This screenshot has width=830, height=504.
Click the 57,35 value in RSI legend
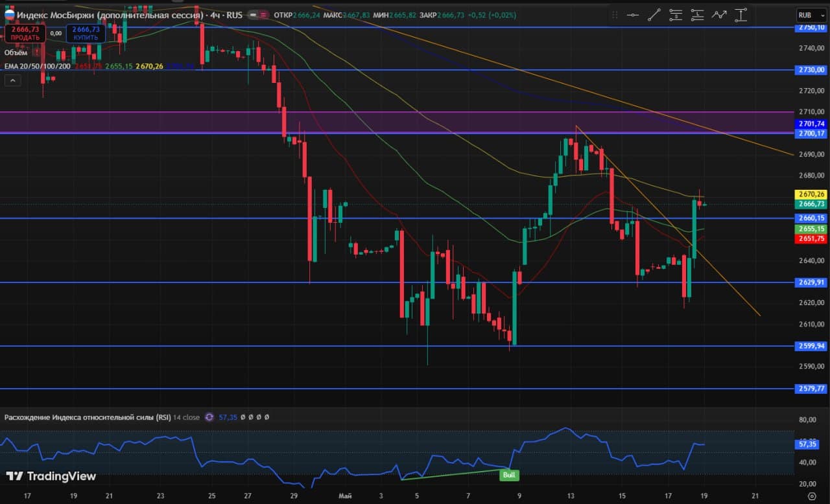pyautogui.click(x=228, y=417)
